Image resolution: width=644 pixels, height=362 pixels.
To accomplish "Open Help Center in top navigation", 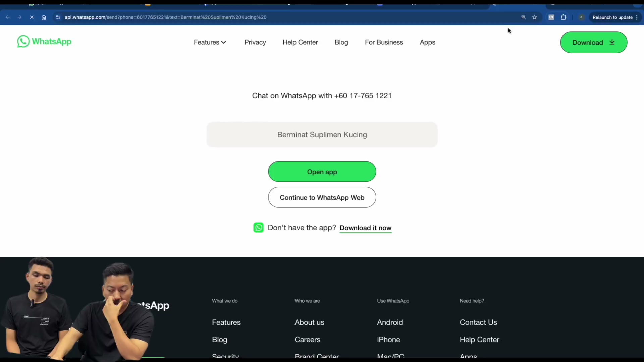I will tap(300, 42).
